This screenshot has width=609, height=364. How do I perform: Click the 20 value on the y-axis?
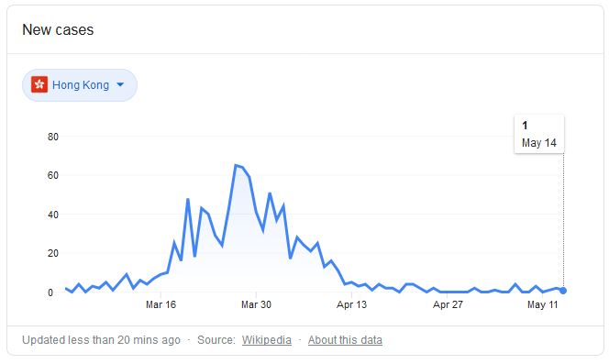pyautogui.click(x=53, y=253)
